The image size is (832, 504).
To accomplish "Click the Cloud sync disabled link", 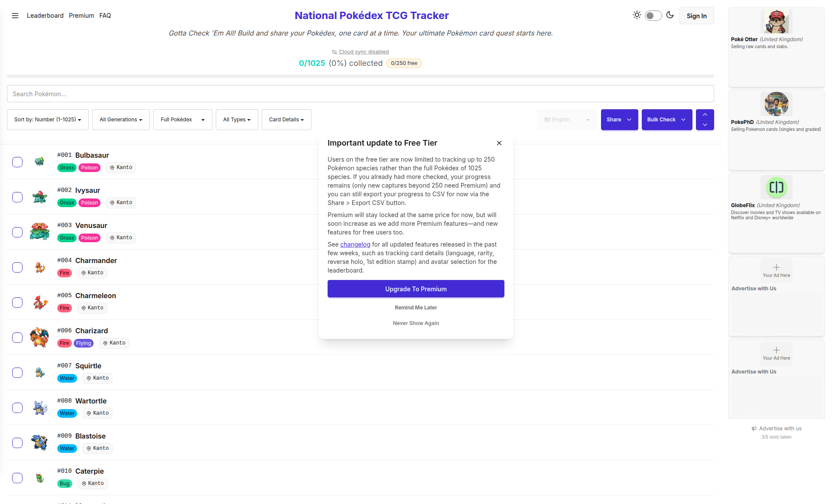I will (x=364, y=52).
